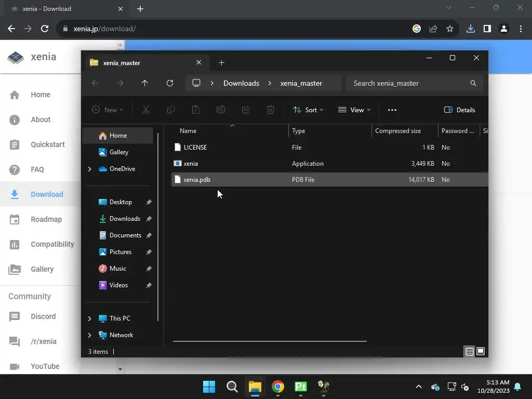Click the Google icon in Chrome address bar

(417, 29)
